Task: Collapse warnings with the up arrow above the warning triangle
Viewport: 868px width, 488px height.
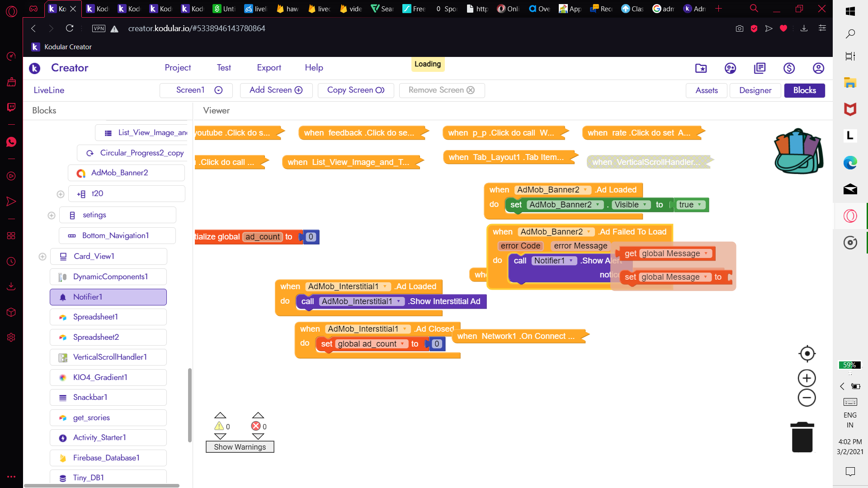Action: pyautogui.click(x=220, y=415)
